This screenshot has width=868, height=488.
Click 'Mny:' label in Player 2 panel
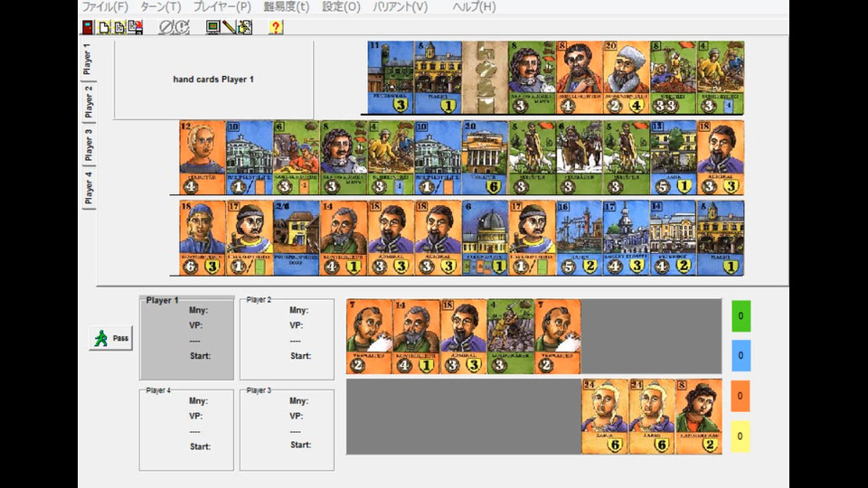[299, 310]
